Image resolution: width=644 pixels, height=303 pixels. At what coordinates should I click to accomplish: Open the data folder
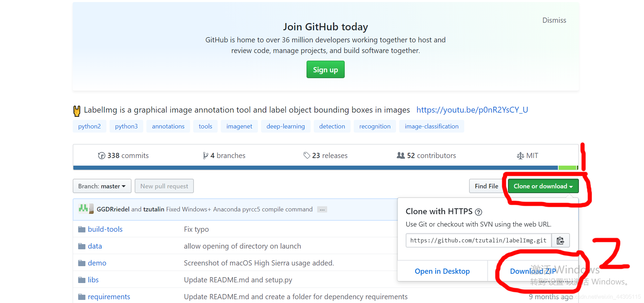(x=95, y=246)
